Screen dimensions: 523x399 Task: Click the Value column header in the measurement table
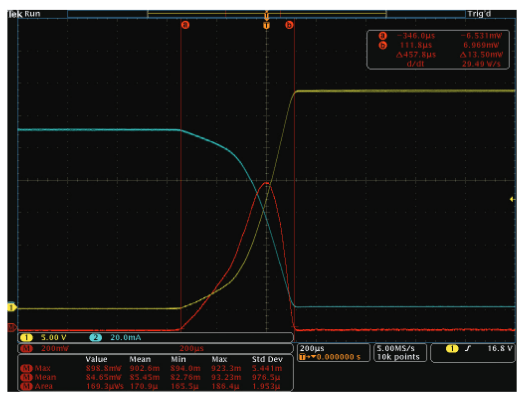point(96,359)
